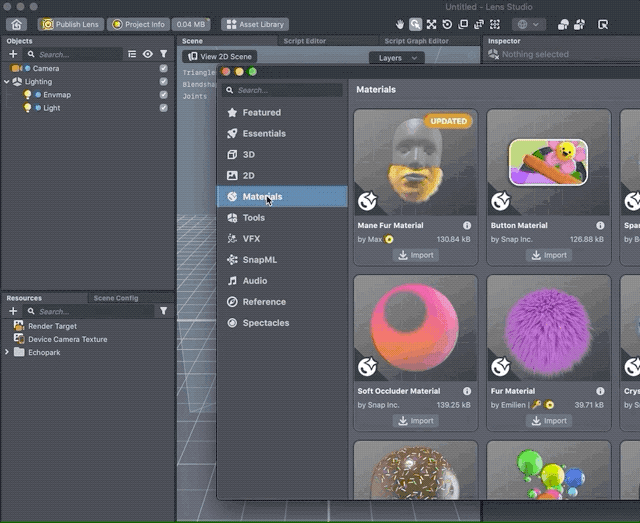
Task: Click the info icon on Mane Fur Material
Action: pyautogui.click(x=467, y=226)
